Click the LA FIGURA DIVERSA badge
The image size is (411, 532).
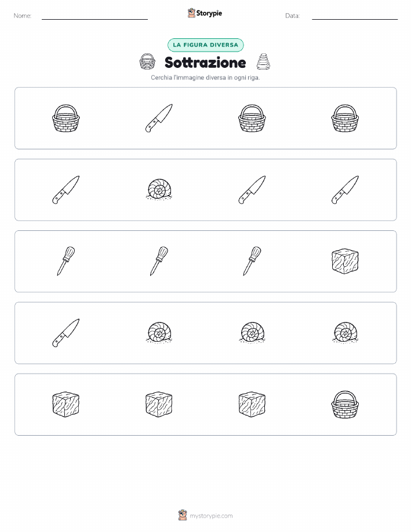point(205,45)
